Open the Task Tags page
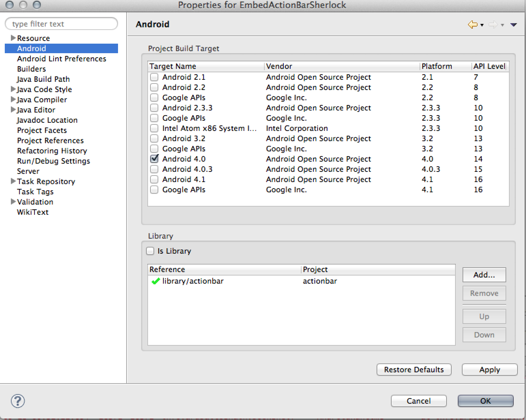Image resolution: width=526 pixels, height=420 pixels. 35,192
